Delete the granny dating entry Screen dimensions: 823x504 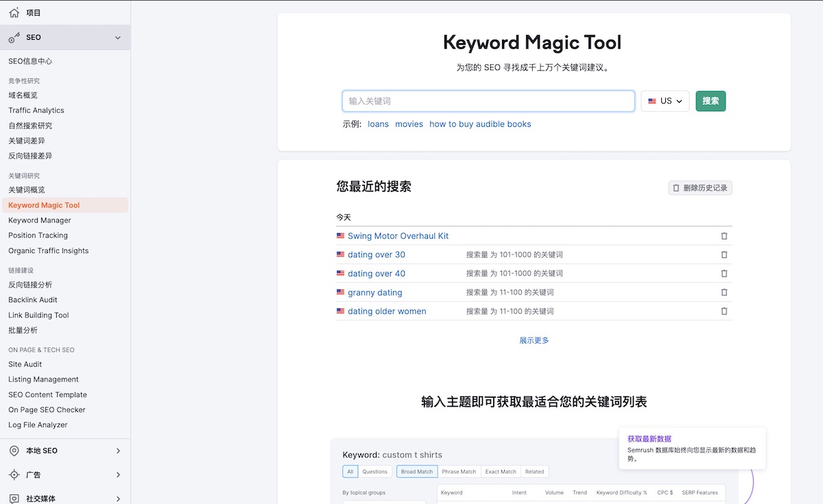coord(724,292)
